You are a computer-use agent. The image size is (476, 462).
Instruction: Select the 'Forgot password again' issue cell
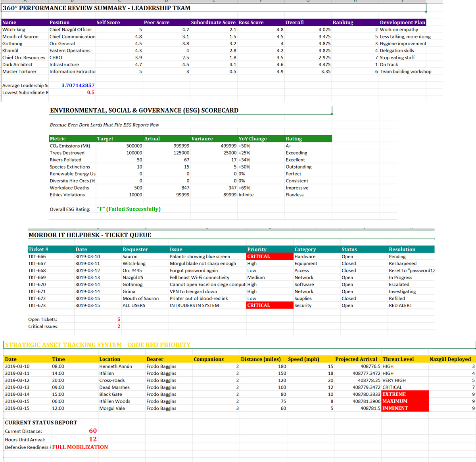point(207,271)
